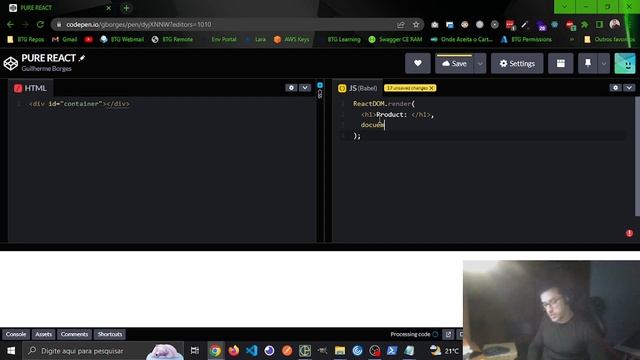Open BTG Permissions bookmark
The image size is (640, 360).
[526, 39]
